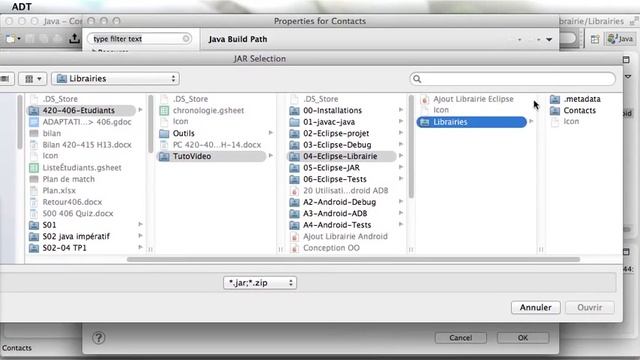Click the ADT menu bar item
This screenshot has height=360, width=640.
point(22,7)
